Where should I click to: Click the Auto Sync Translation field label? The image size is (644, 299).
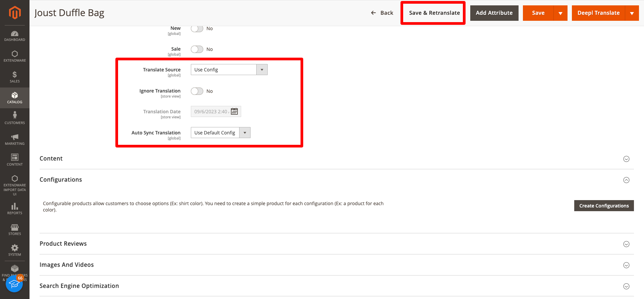tap(156, 133)
